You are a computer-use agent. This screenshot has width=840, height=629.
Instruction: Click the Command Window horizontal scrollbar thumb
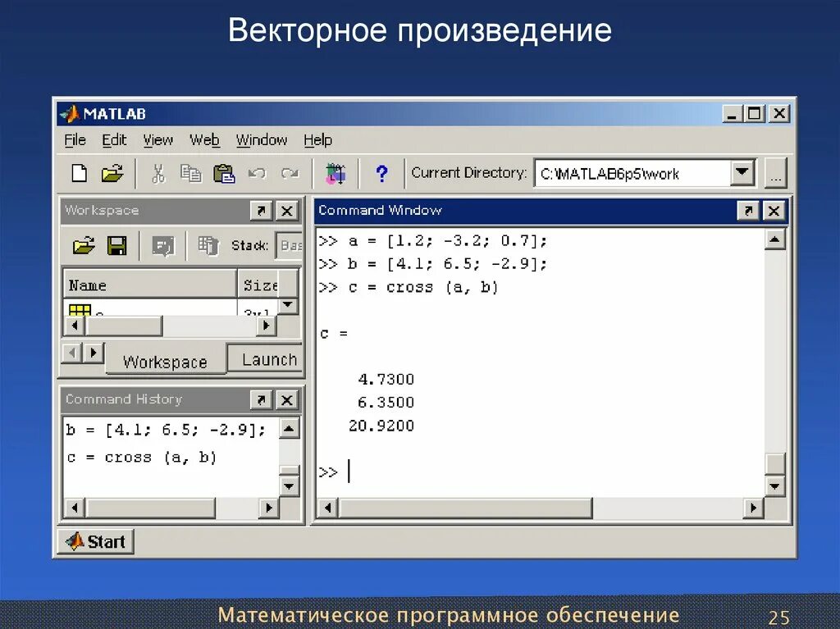[x=466, y=508]
